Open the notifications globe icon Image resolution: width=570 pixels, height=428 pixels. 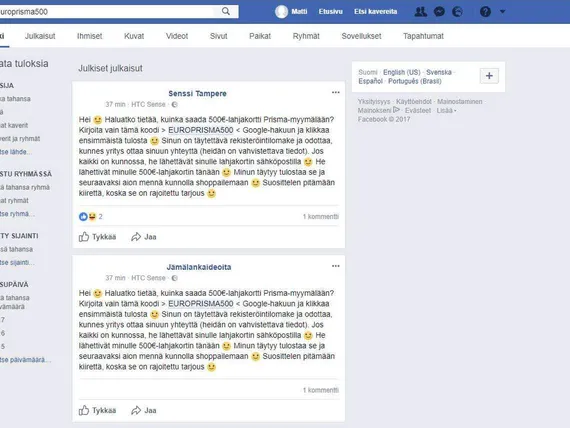point(457,12)
